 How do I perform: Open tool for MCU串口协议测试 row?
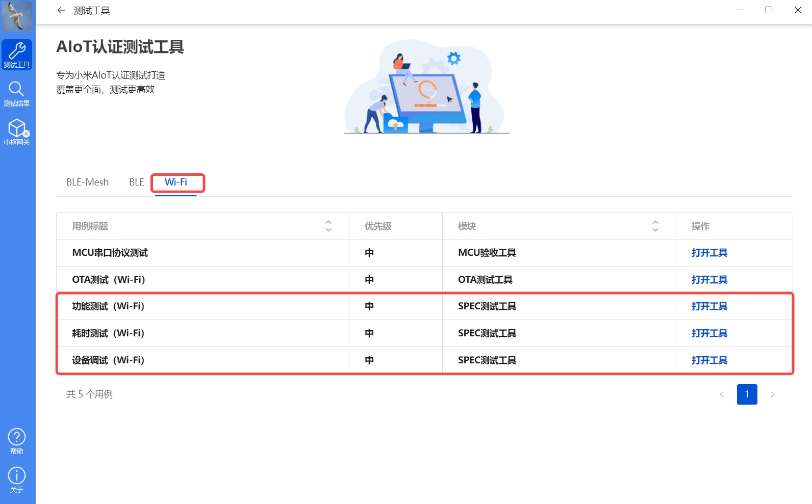coord(709,253)
